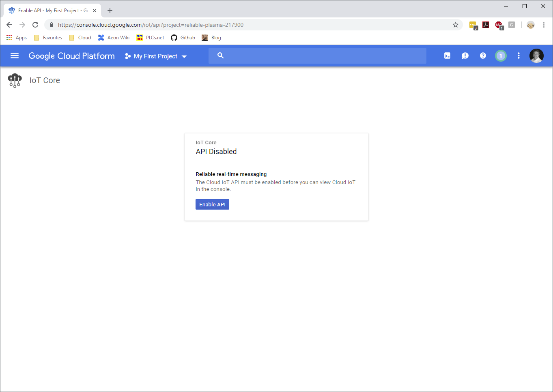Open the PLCs.net bookmark

pyautogui.click(x=151, y=38)
